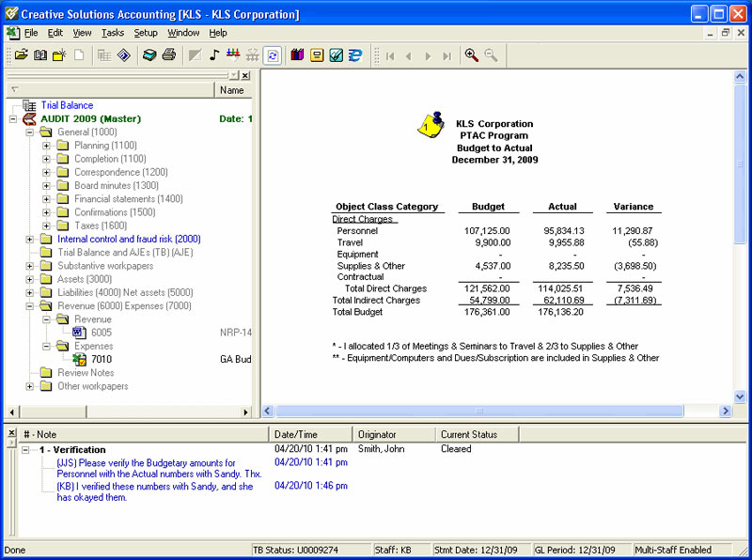Open the Trial Balance link

pos(67,105)
